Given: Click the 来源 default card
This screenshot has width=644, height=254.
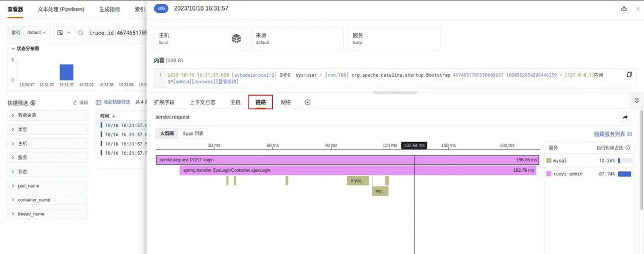Looking at the screenshot, I should point(297,39).
